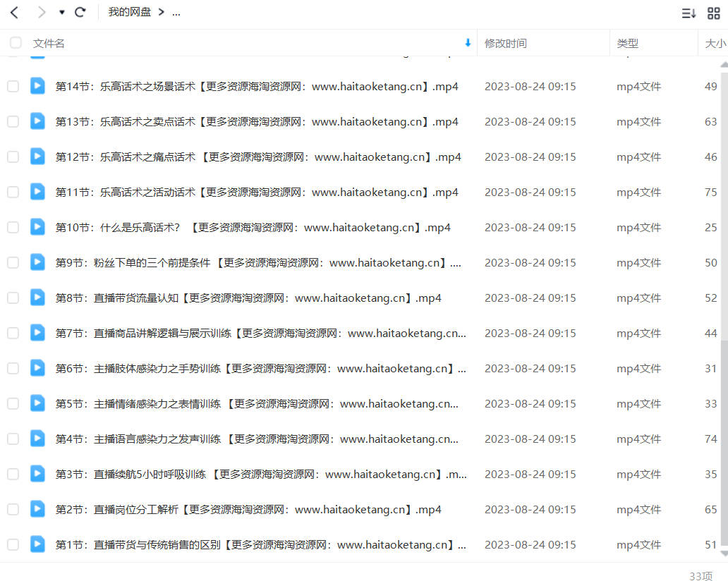This screenshot has height=581, width=728.
Task: Check the box for 第1节 file
Action: 13,545
